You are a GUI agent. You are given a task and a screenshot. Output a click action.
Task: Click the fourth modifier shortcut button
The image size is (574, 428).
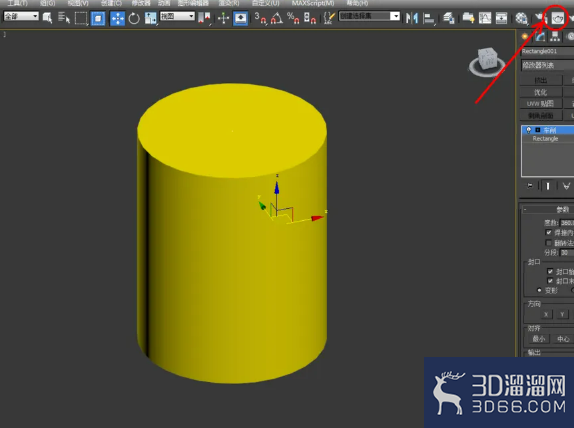541,115
